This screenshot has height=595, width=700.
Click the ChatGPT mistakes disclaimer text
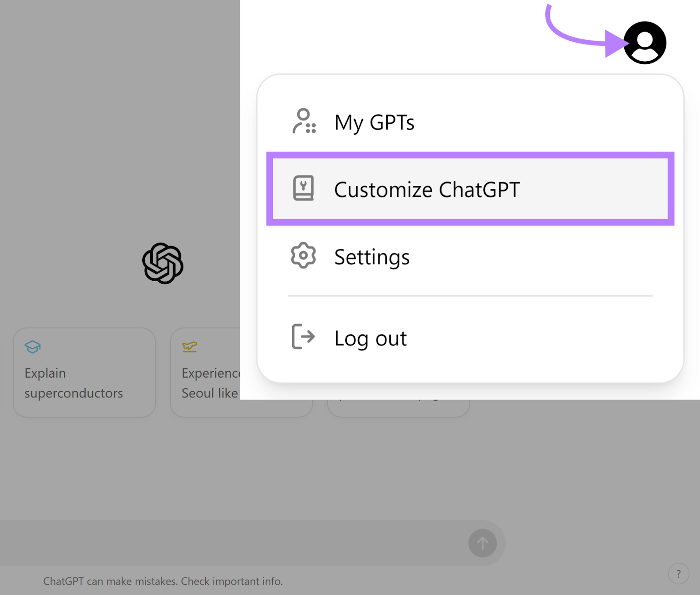163,581
